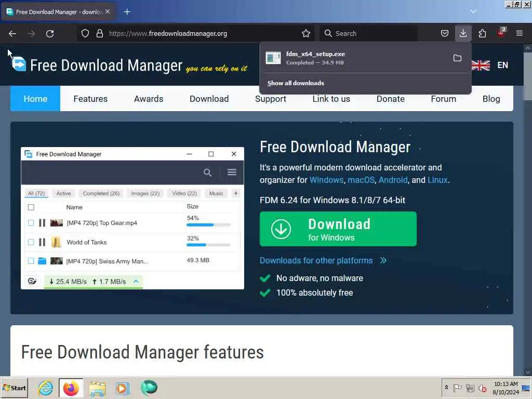Click the red extension icon with badge 2

point(501,33)
